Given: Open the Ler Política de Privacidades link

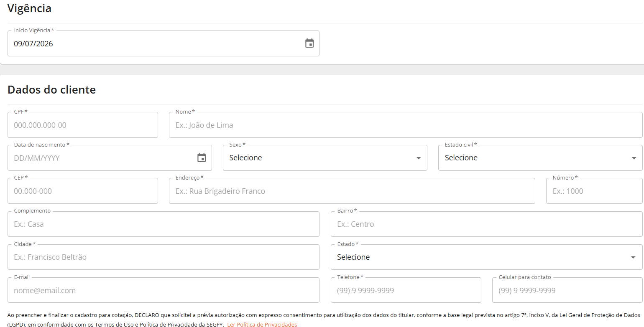Looking at the screenshot, I should point(262,324).
